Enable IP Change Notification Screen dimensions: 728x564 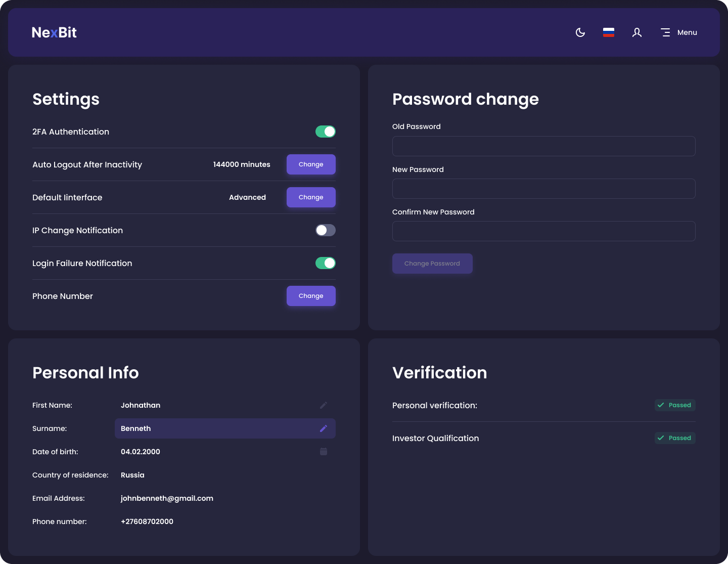click(325, 230)
